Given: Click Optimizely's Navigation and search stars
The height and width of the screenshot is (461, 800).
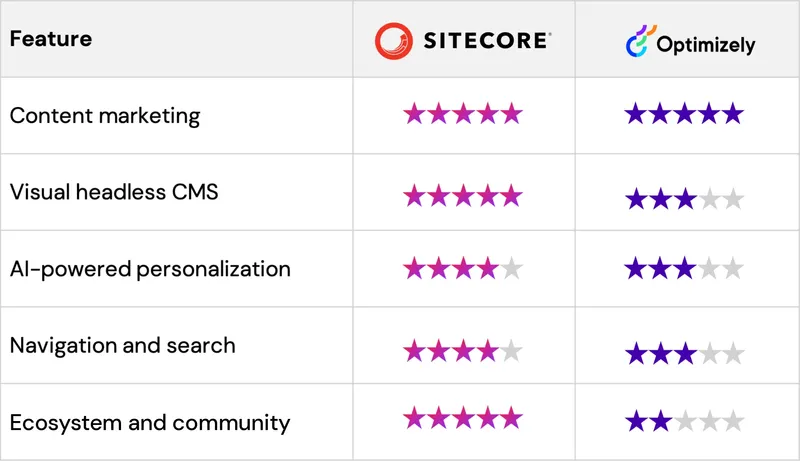Looking at the screenshot, I should 684,353.
